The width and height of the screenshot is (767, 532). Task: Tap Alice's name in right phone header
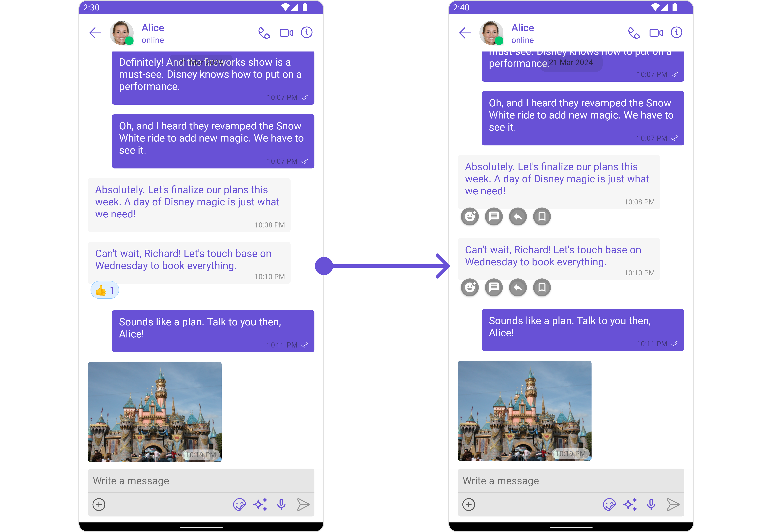pyautogui.click(x=522, y=28)
